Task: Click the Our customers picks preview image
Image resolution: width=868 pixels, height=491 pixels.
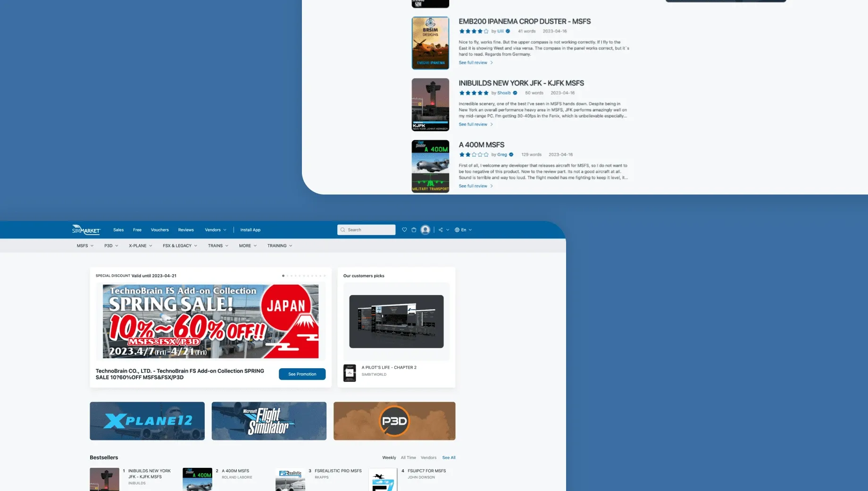Action: (x=396, y=322)
